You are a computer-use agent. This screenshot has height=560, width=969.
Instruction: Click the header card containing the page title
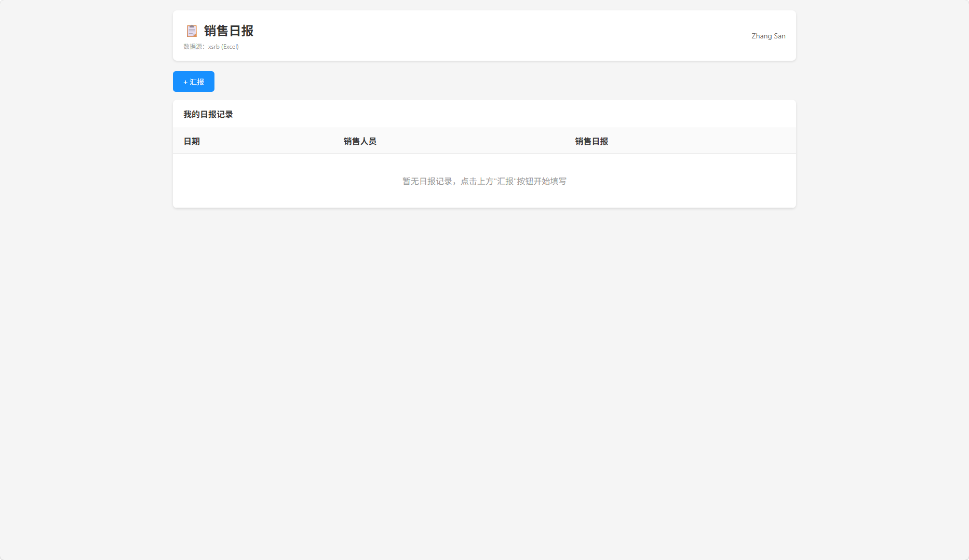click(484, 35)
